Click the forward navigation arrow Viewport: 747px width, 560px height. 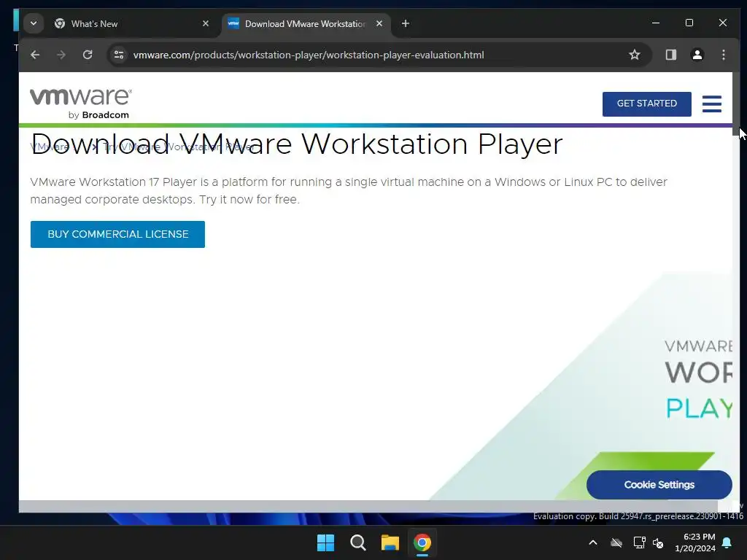click(61, 55)
